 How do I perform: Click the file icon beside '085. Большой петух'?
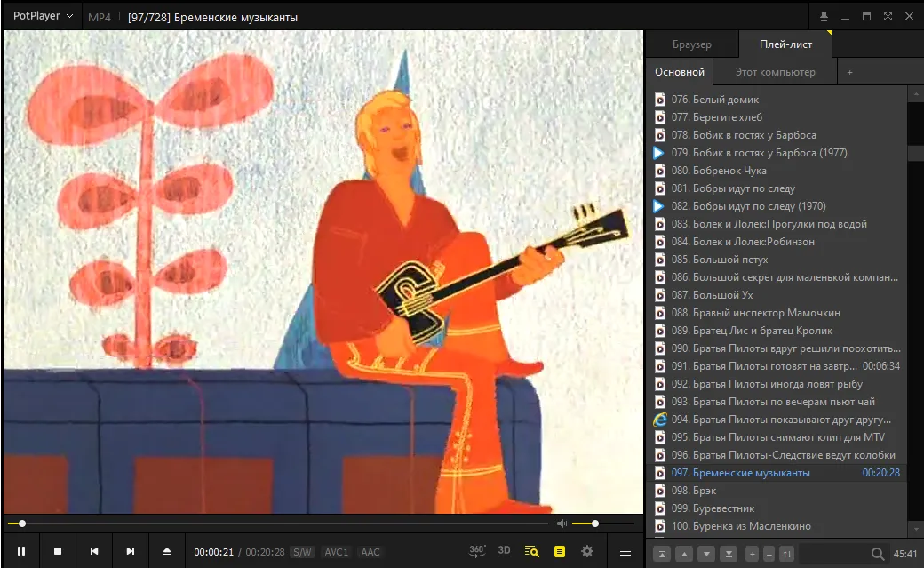click(x=660, y=260)
